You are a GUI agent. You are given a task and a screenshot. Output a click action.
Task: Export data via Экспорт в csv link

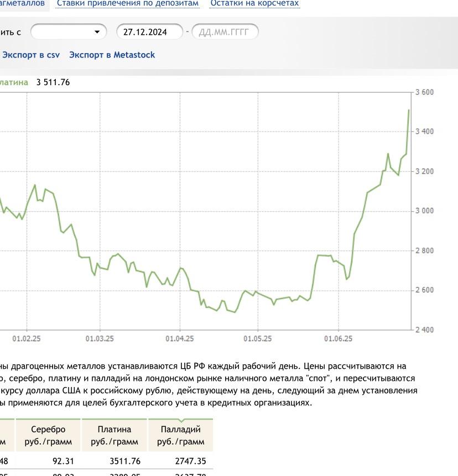[x=31, y=55]
